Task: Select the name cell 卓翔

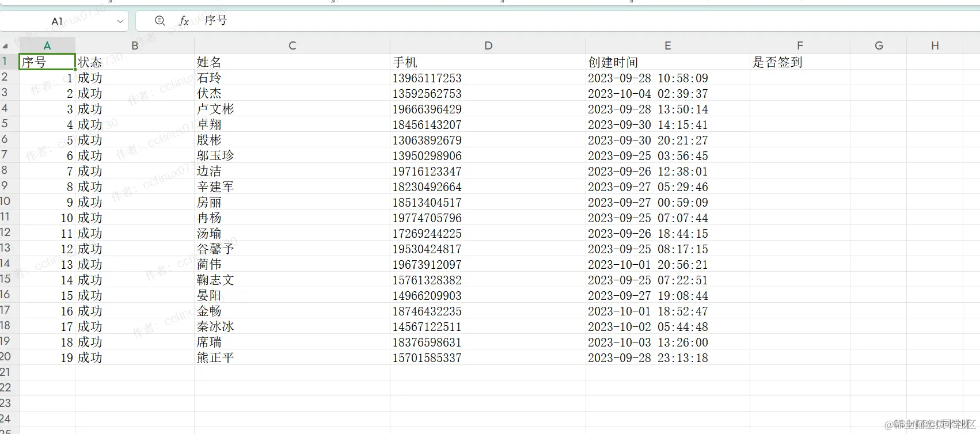Action: 292,124
